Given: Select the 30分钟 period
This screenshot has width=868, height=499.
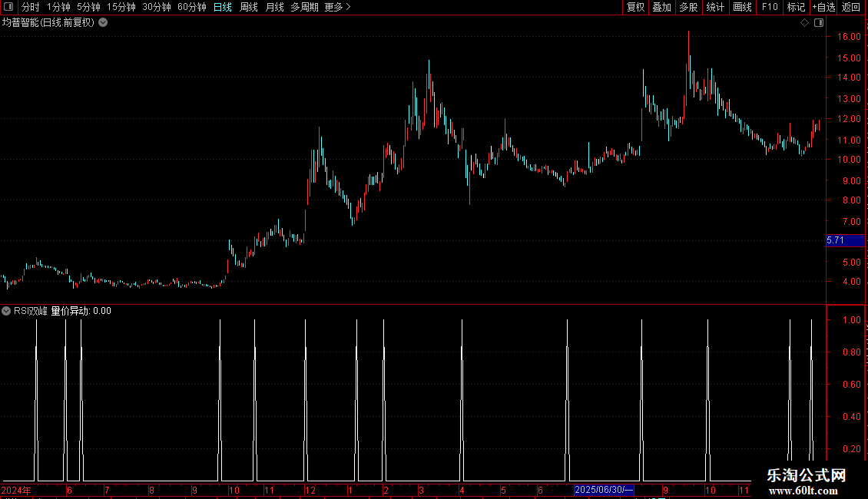Looking at the screenshot, I should click(x=157, y=7).
